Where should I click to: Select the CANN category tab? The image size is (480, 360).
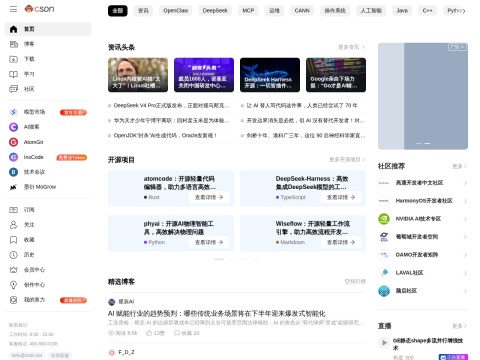302,11
